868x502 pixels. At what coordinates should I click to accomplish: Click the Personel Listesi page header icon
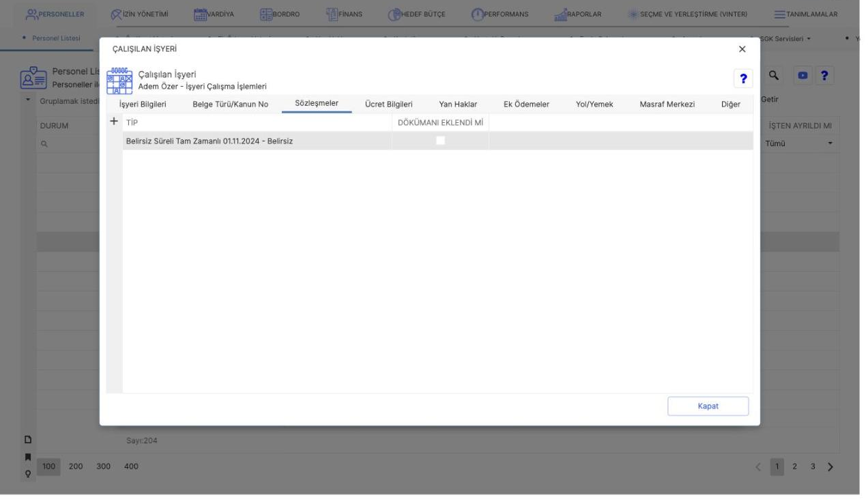pyautogui.click(x=33, y=77)
